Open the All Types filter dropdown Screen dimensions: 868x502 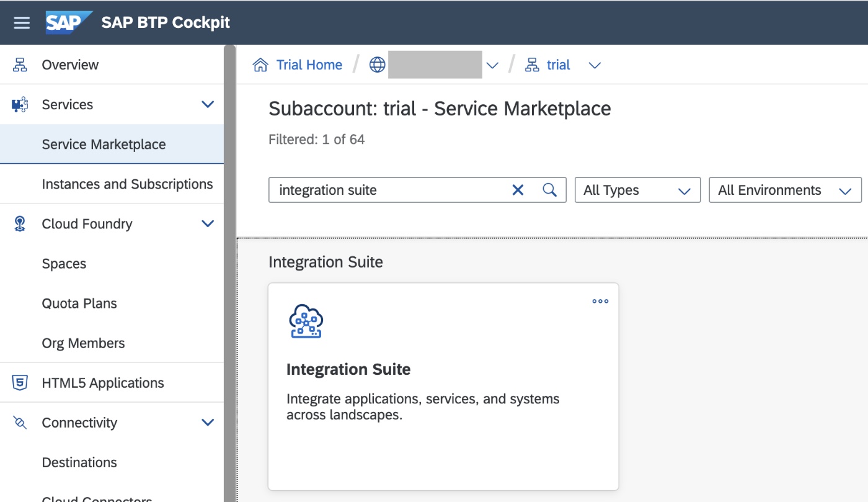638,190
